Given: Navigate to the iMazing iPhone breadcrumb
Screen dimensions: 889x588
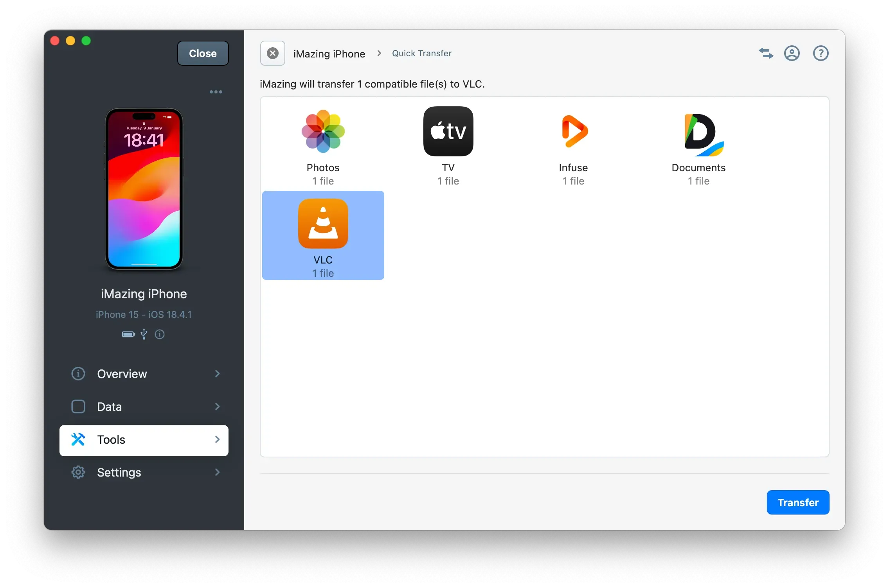Looking at the screenshot, I should 329,53.
